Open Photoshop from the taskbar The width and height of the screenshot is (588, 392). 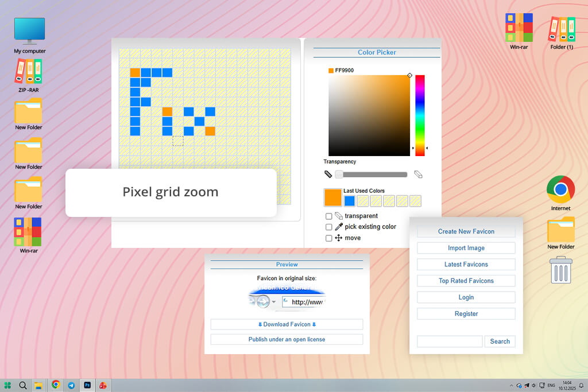87,385
